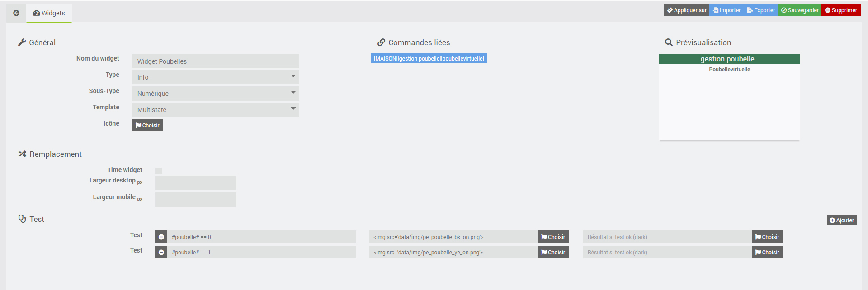Click the Test section stethoscope icon
Viewport: 868px width, 290px height.
pos(22,219)
